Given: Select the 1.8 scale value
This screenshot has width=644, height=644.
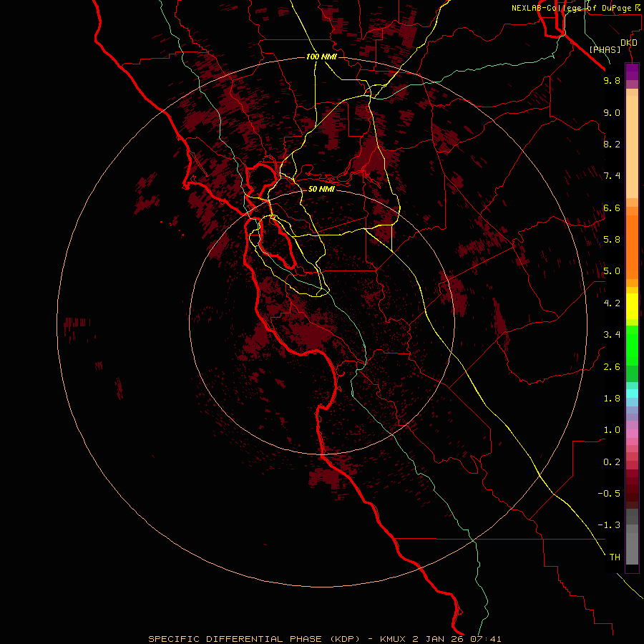Looking at the screenshot, I should coord(612,399).
